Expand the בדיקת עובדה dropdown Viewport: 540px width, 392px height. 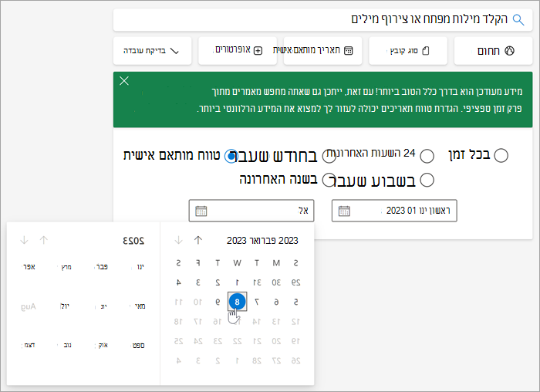[x=152, y=51]
